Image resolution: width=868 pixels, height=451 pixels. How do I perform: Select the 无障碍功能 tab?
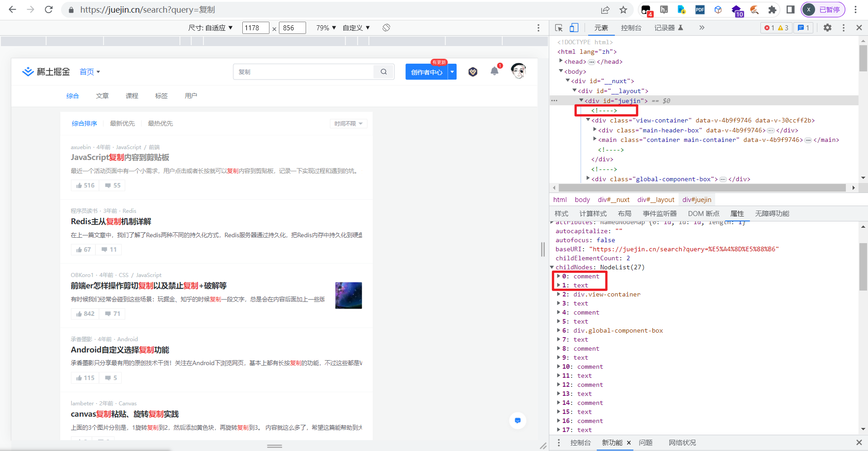click(x=772, y=213)
